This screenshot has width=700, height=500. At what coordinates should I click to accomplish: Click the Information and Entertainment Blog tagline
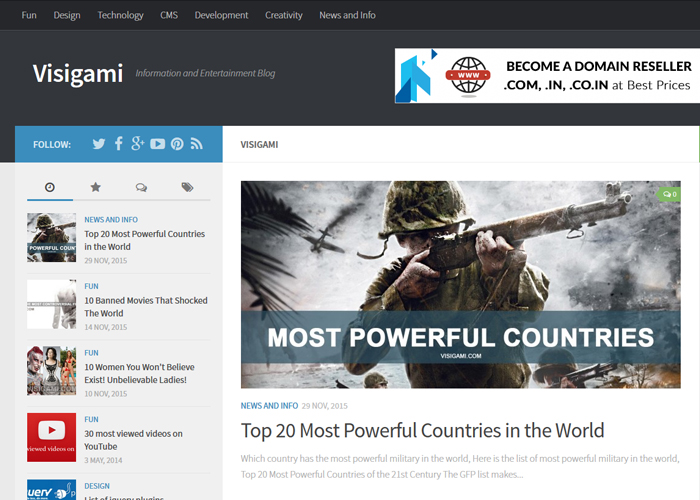tap(205, 73)
